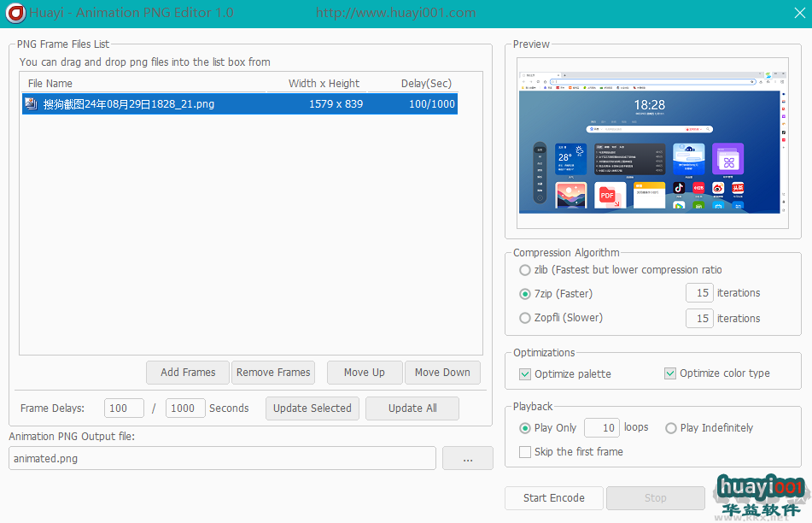Select the Play Indefinitely radio button
812x523 pixels.
tap(670, 428)
